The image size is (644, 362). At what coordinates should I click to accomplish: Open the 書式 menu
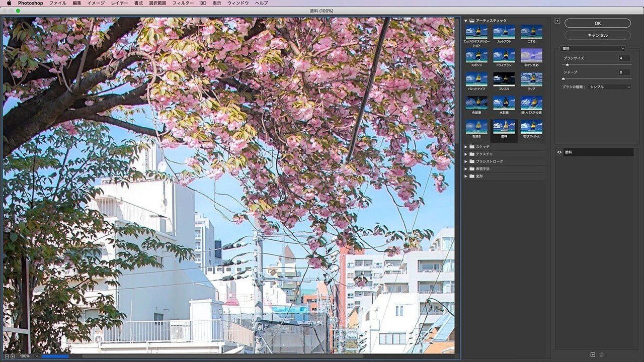pyautogui.click(x=138, y=3)
